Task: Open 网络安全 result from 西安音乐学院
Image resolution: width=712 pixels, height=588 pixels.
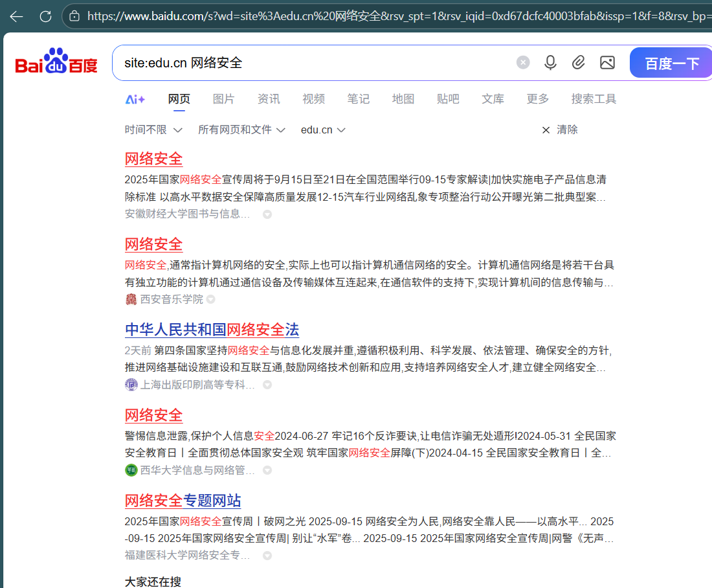Action: (154, 245)
